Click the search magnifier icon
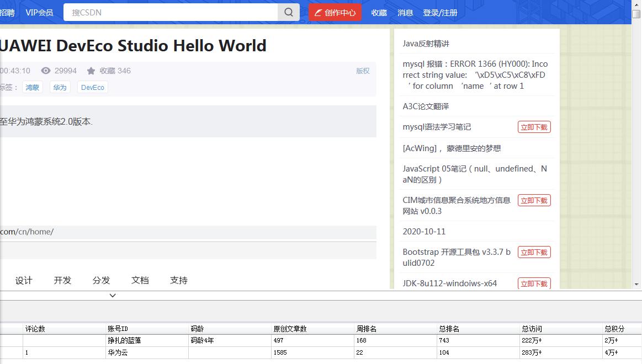Image resolution: width=642 pixels, height=364 pixels. click(x=289, y=12)
